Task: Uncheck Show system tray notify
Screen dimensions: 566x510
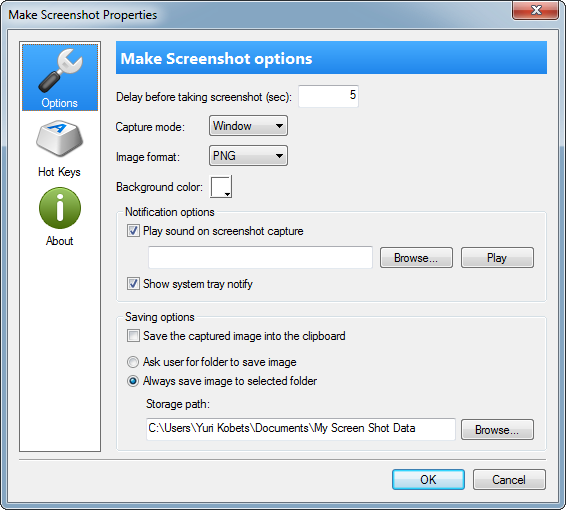Action: (133, 284)
